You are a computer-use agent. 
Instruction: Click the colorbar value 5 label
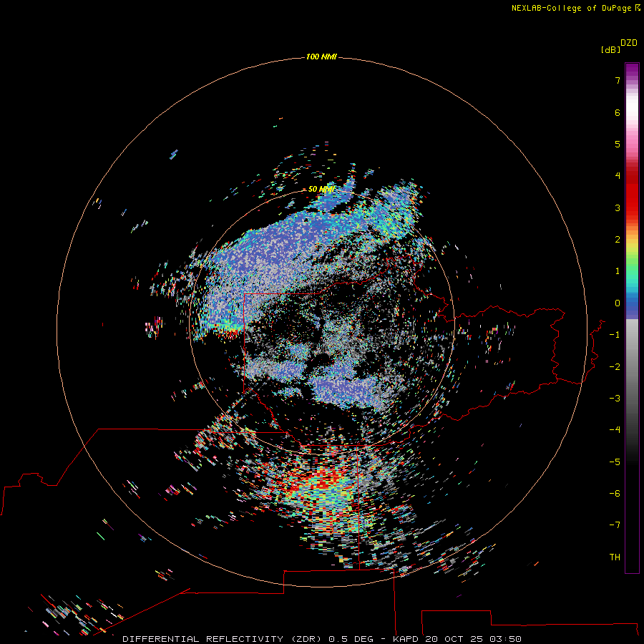click(618, 144)
